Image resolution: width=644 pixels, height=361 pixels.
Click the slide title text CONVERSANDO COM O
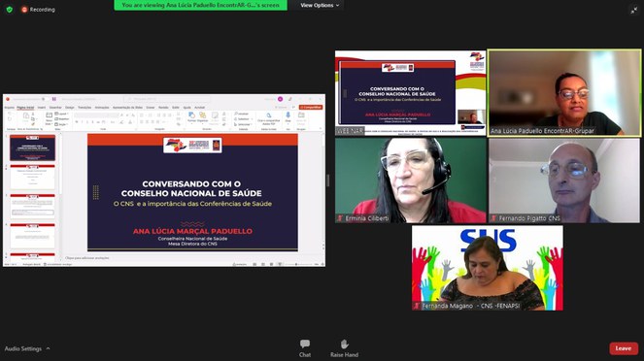[x=191, y=183]
